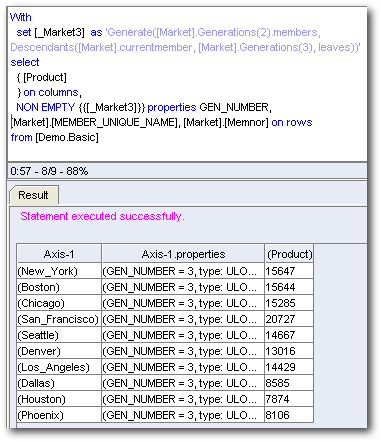381x442 pixels.
Task: Select the (Phoenix) row cell
Action: [x=59, y=415]
